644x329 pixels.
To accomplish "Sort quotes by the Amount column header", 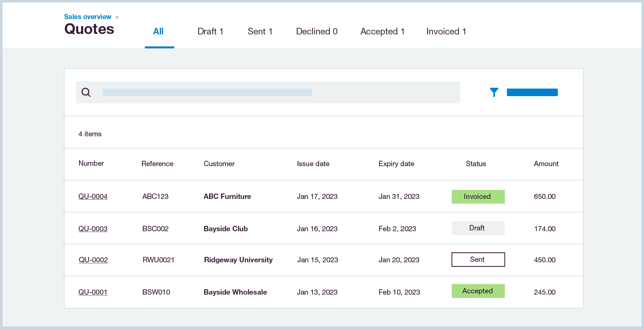I will point(546,164).
